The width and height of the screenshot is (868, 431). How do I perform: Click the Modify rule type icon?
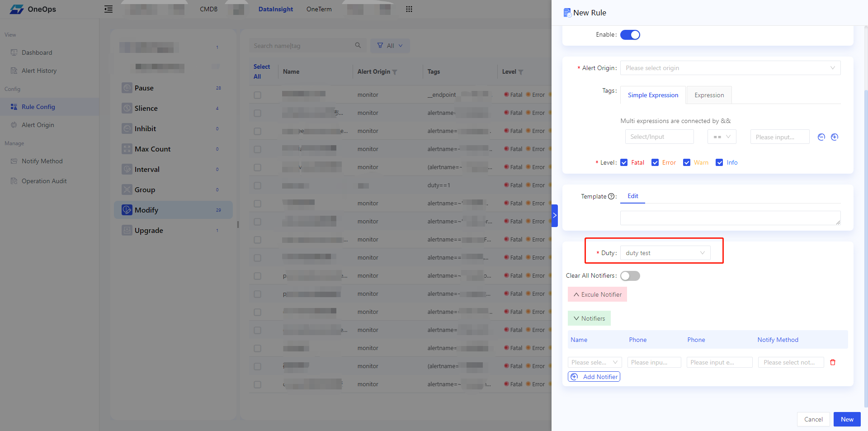(x=127, y=210)
